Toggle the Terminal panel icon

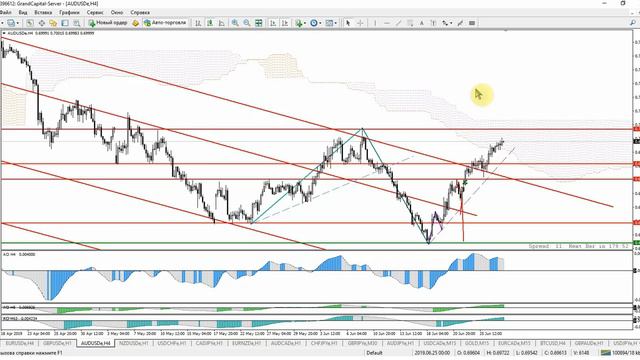(65, 23)
